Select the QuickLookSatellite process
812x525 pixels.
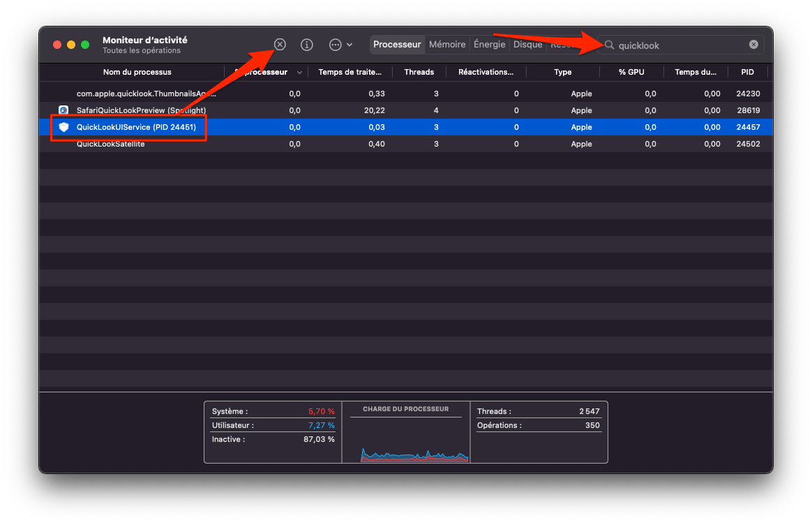point(406,144)
